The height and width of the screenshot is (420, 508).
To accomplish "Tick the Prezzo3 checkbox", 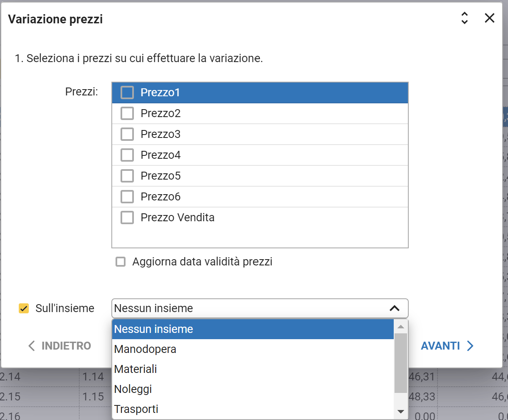I will pos(127,134).
